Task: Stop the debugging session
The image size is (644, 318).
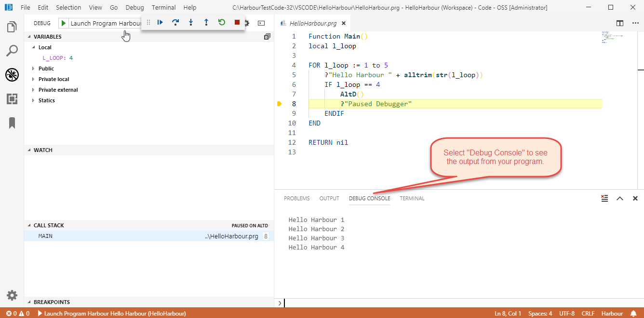Action: tap(237, 22)
